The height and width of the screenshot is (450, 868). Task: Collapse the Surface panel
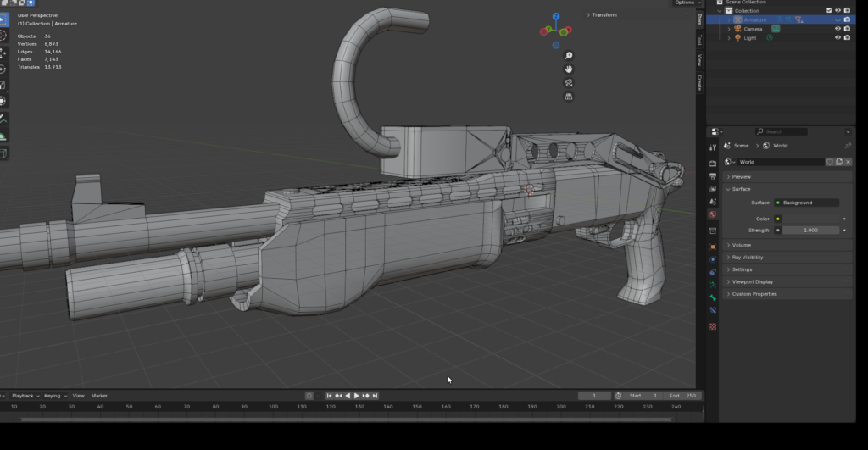(787, 189)
